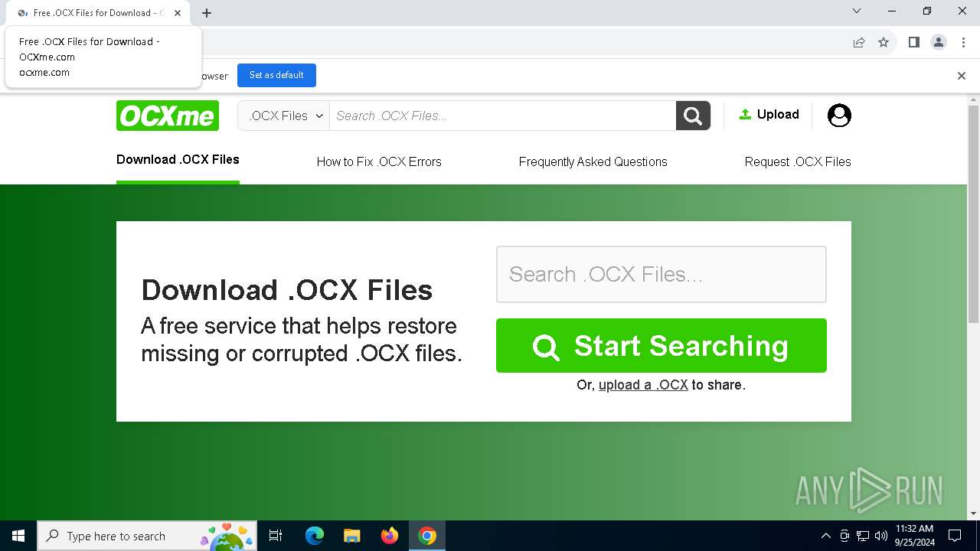The height and width of the screenshot is (551, 980).
Task: Click the dark magnifier search button
Action: (693, 116)
